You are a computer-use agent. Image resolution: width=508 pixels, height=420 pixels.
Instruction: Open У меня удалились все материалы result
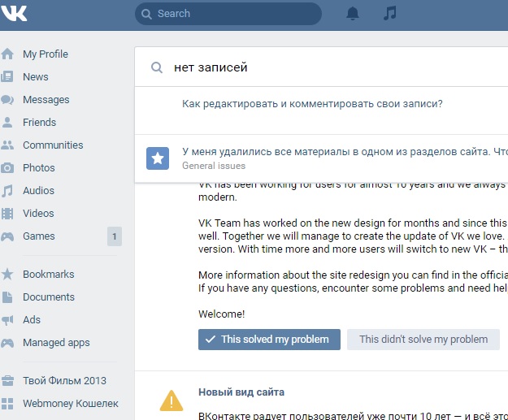[x=345, y=152]
